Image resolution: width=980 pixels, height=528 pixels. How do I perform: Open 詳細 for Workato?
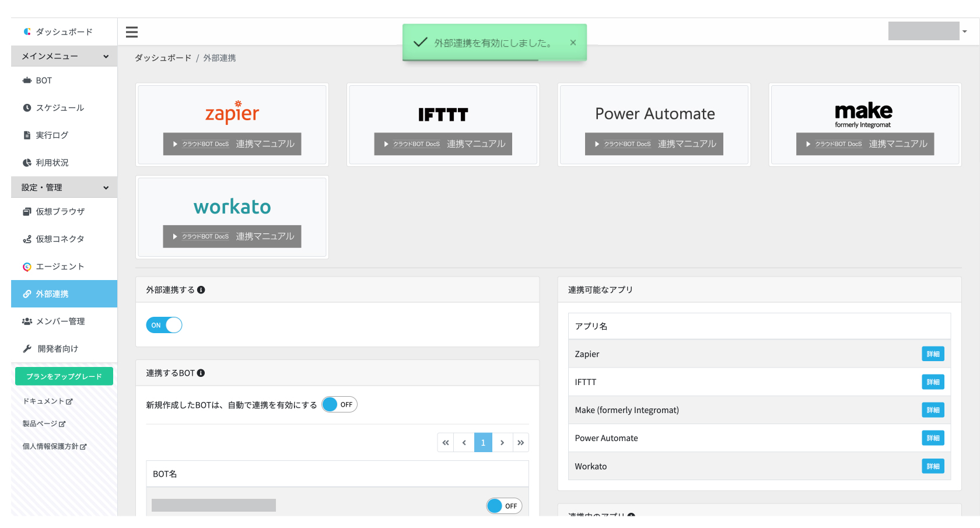pos(933,466)
